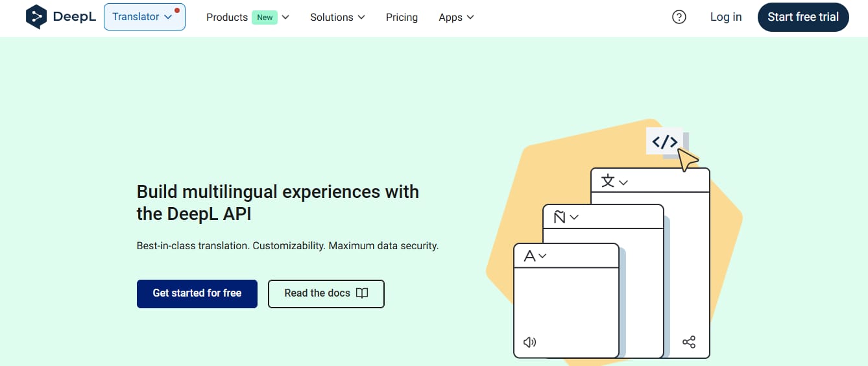Click the Ñ language icon
This screenshot has width=868, height=366.
pyautogui.click(x=559, y=217)
